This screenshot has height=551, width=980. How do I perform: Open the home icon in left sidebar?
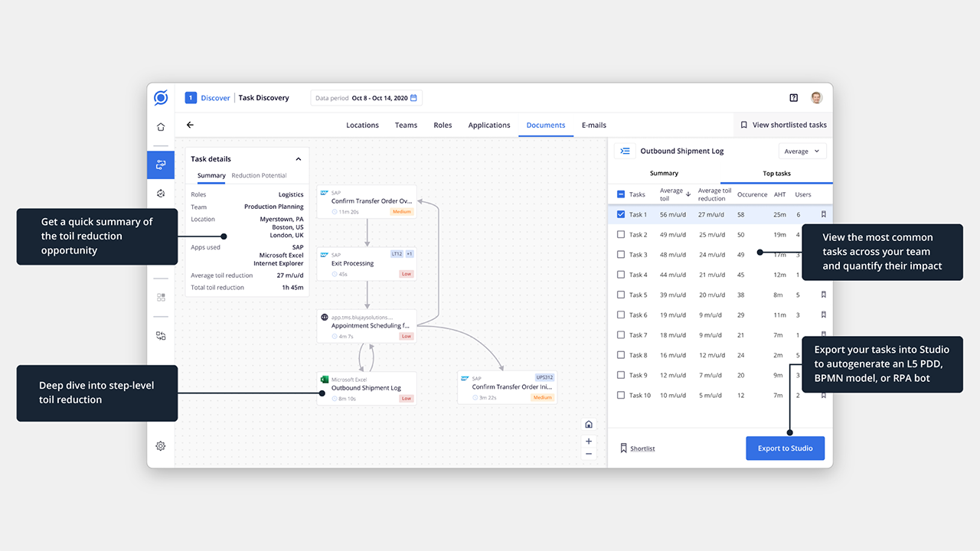click(x=161, y=127)
